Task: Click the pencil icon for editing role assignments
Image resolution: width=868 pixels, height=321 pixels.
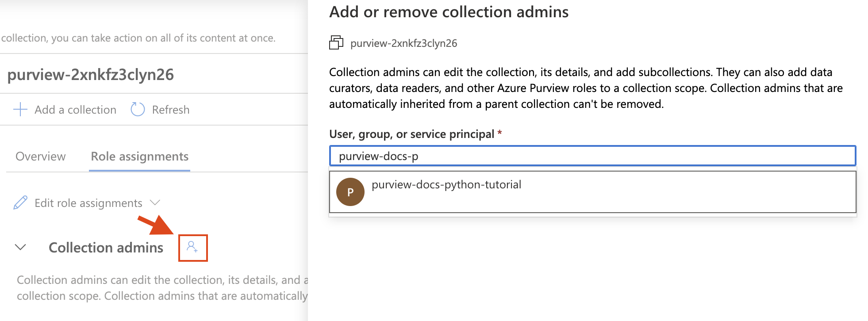Action: tap(20, 203)
